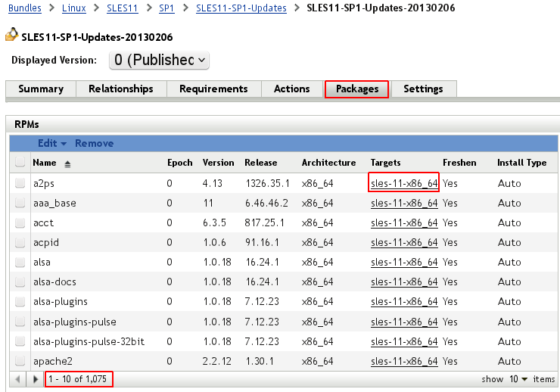The width and height of the screenshot is (560, 392).
Task: Click the Release column header
Action: click(x=261, y=163)
